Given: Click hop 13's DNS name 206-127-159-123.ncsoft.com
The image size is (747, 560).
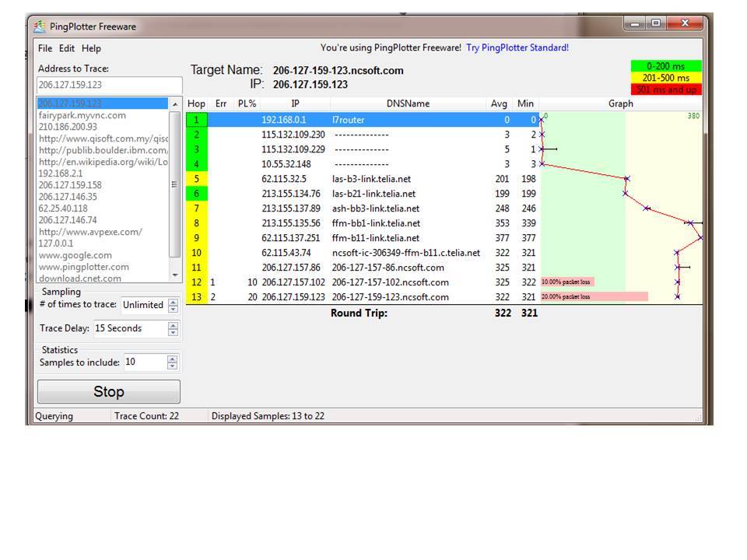Looking at the screenshot, I should pyautogui.click(x=390, y=297).
